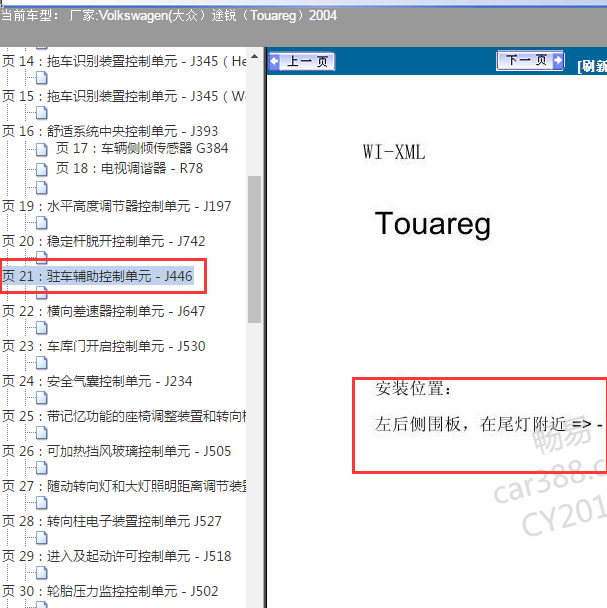Screen dimensions: 607x608
Task: Click the 安装位置 label in document
Action: 413,389
